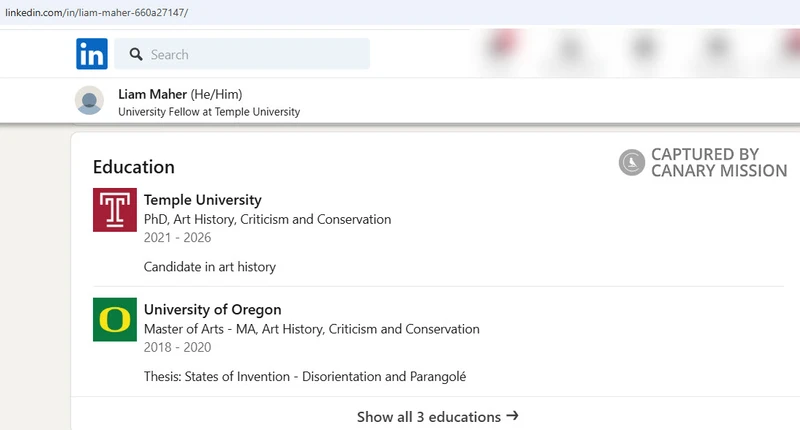Select the Thesis: States of Invention text
800x430 pixels.
[305, 376]
